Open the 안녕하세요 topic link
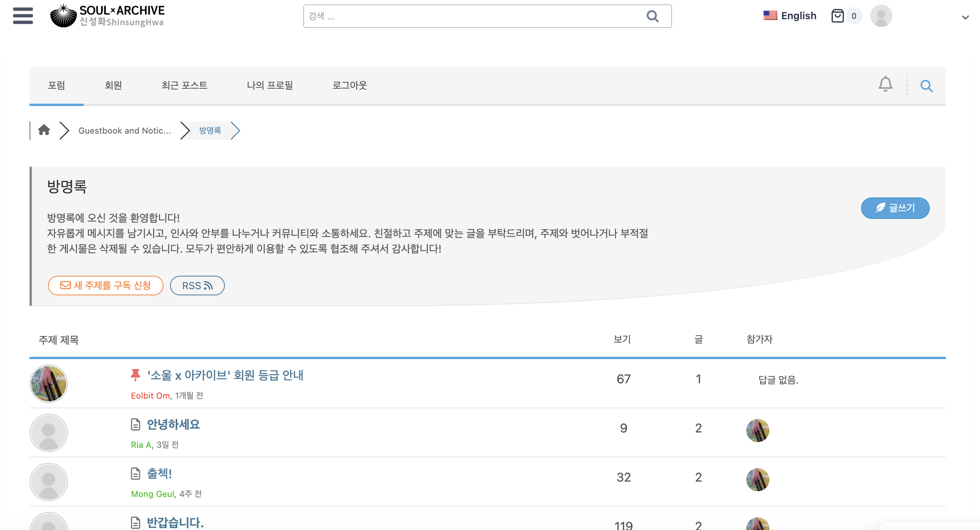The image size is (980, 530). 173,424
